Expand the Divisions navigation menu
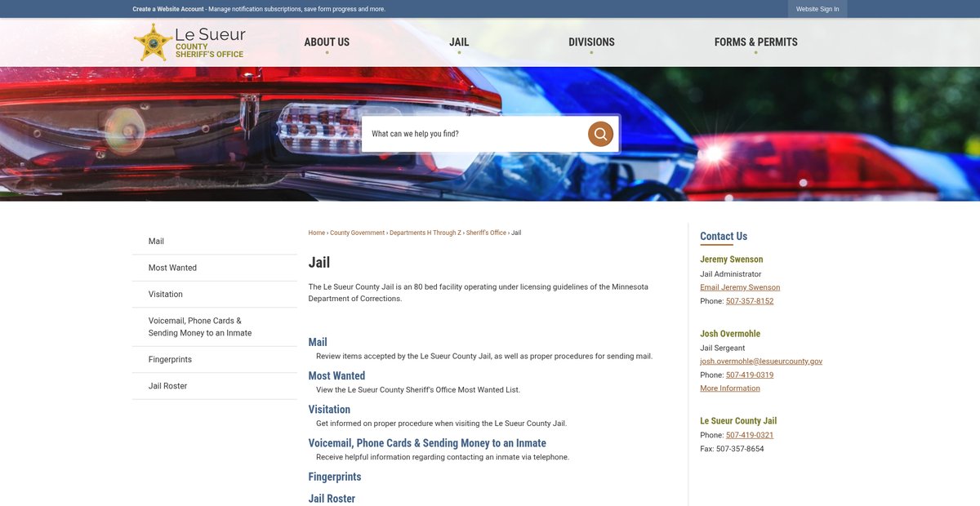 click(591, 42)
